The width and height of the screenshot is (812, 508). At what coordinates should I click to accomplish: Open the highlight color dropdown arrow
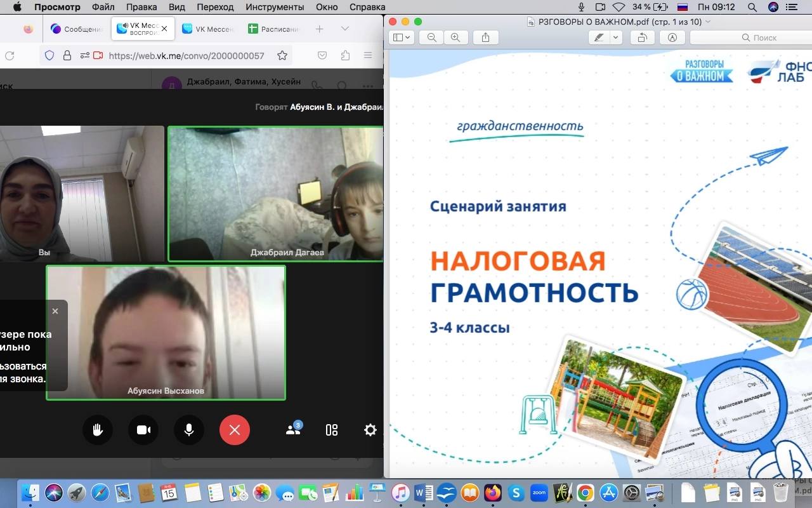(615, 37)
